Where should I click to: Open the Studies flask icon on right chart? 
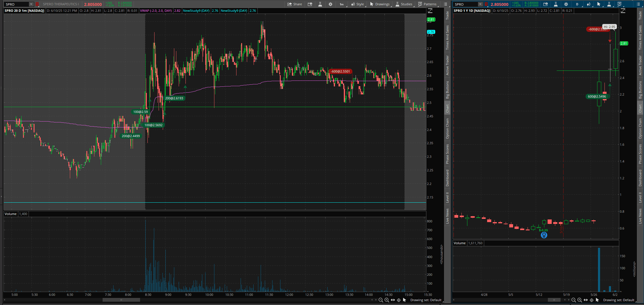609,4
